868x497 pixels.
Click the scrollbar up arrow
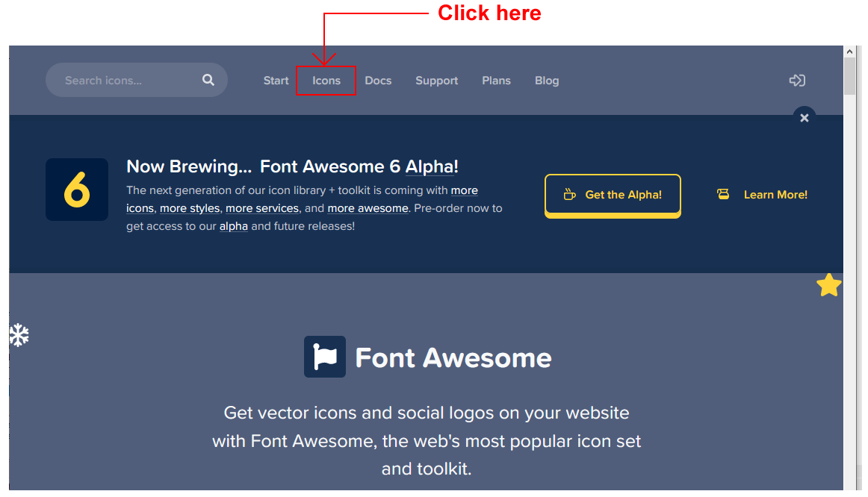(849, 51)
